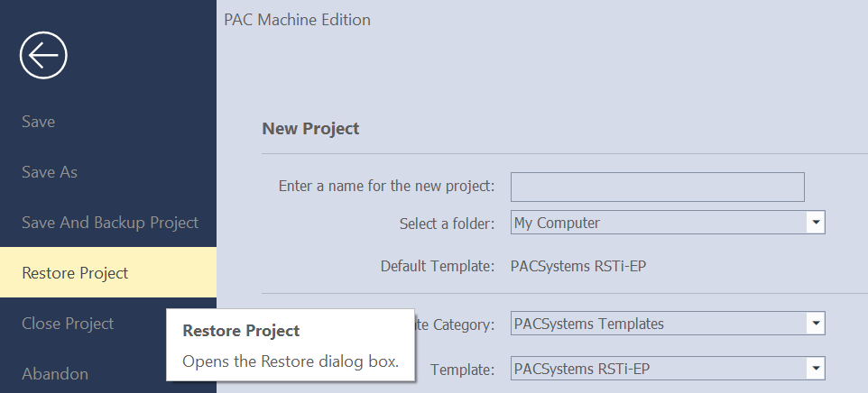Screen dimensions: 868x393
Task: Click the Restore Project tooltip popup
Action: 291,345
